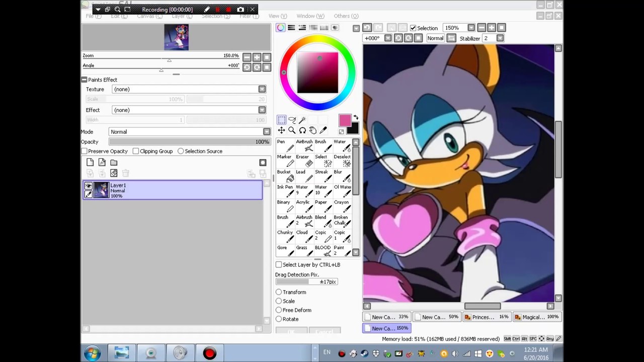Pick the Eraser tool
Image resolution: width=644 pixels, height=362 pixels.
(304, 161)
